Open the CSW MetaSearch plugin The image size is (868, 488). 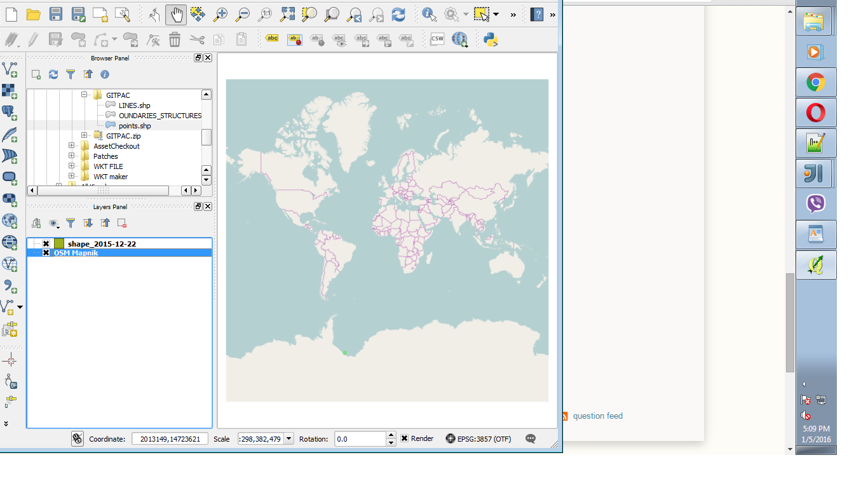(437, 39)
